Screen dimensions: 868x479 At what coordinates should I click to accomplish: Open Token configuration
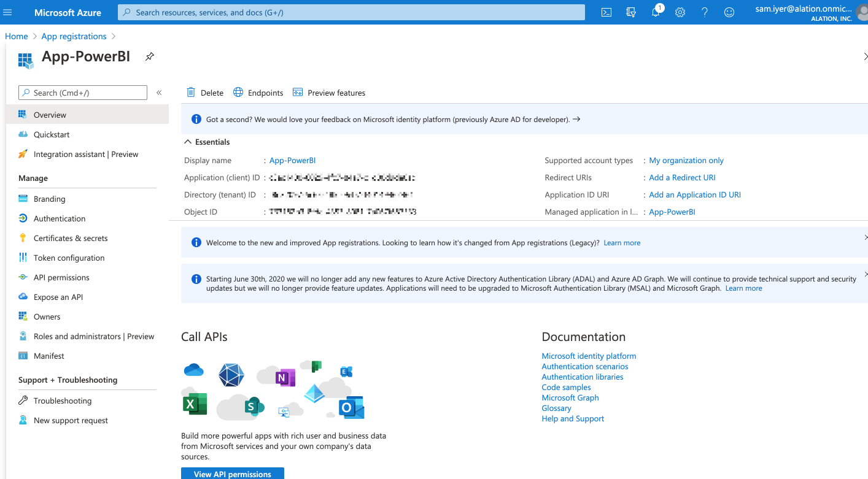[87, 258]
